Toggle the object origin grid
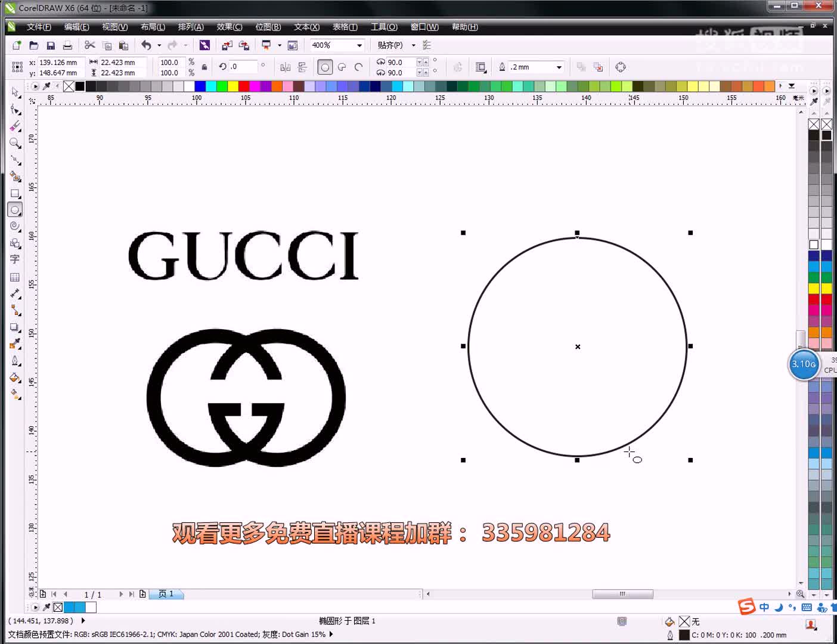 pos(17,67)
